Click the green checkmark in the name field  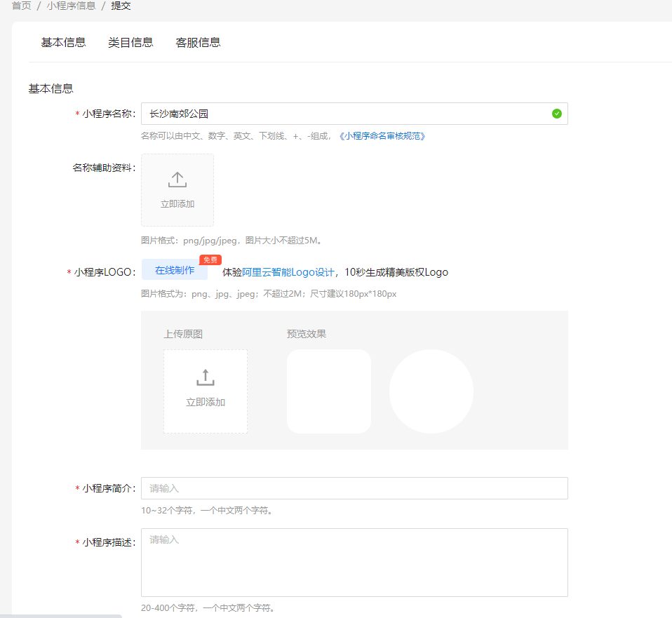pyautogui.click(x=556, y=114)
